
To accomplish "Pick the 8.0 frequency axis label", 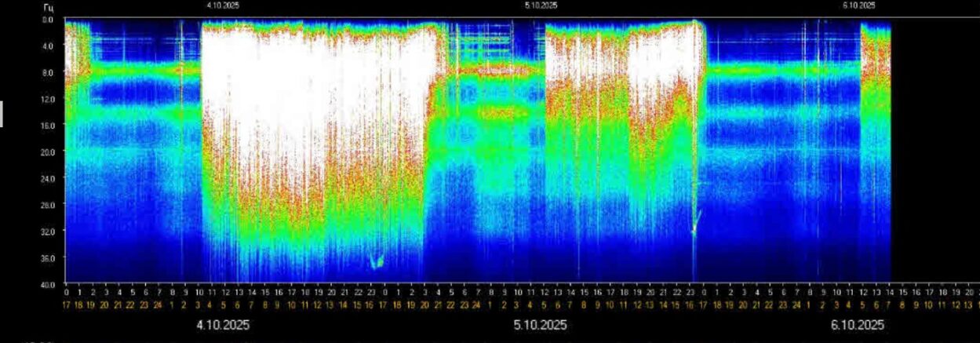I will (x=48, y=72).
